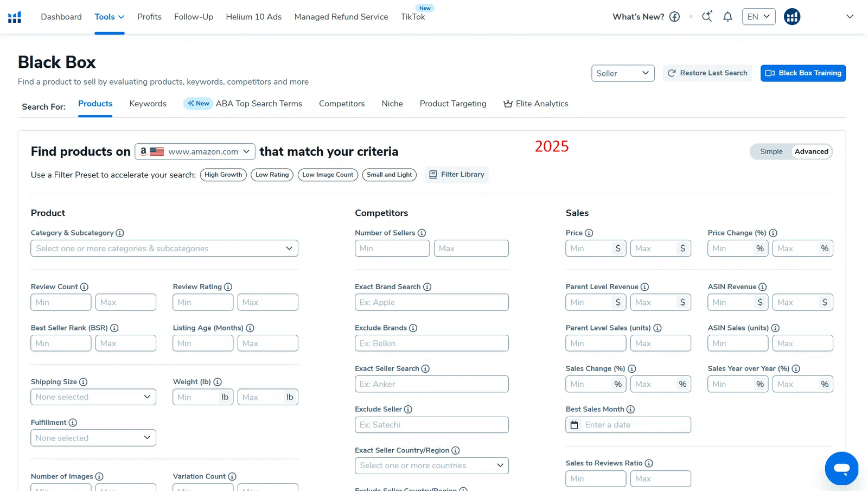Viewport: 868px width, 491px height.
Task: Switch to the Keywords search tab
Action: (x=148, y=104)
